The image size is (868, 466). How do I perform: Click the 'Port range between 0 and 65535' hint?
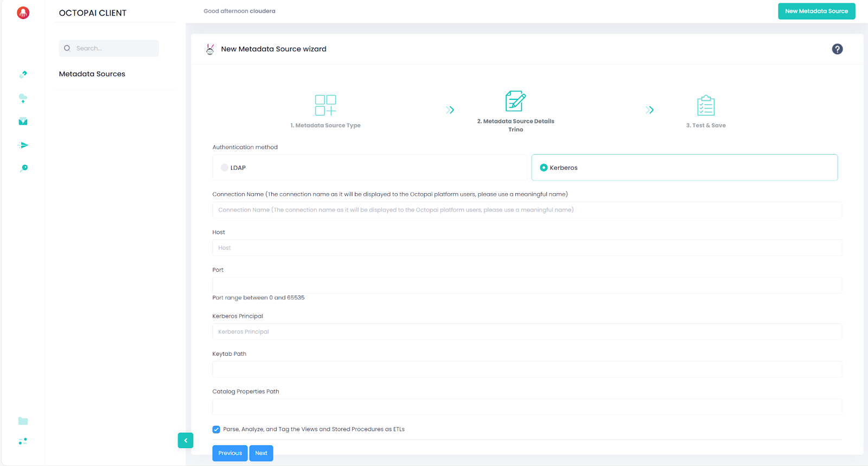258,298
